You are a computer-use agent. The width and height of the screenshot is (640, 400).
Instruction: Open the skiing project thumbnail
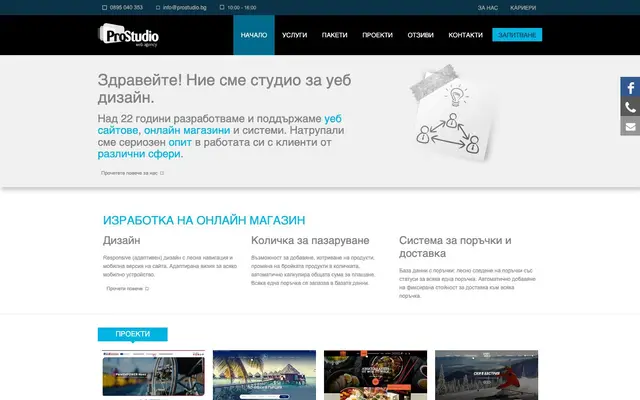(x=487, y=375)
